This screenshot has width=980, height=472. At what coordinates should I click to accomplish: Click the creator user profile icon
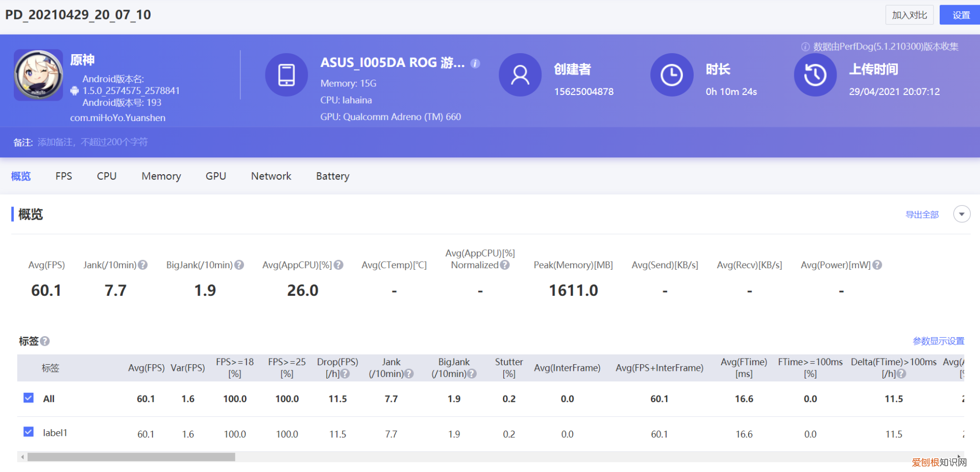coord(520,75)
